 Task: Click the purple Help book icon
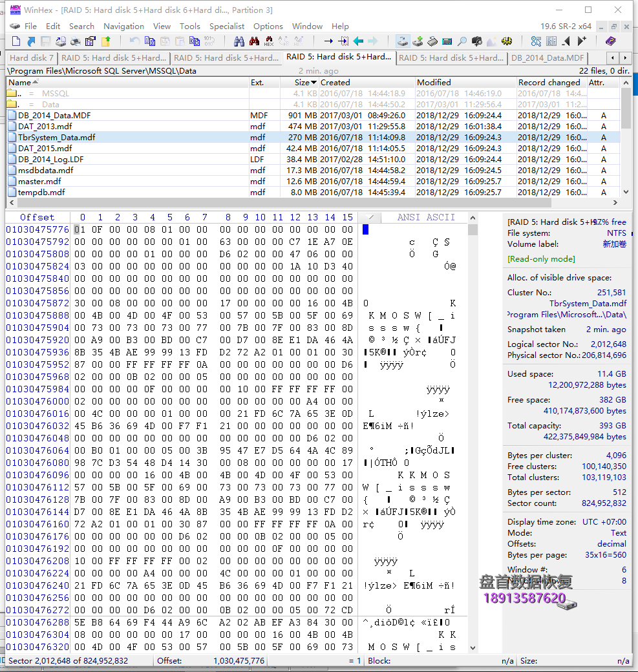611,41
